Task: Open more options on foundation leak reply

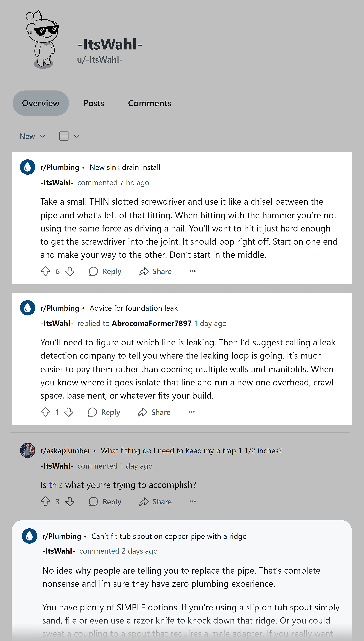Action: [191, 412]
